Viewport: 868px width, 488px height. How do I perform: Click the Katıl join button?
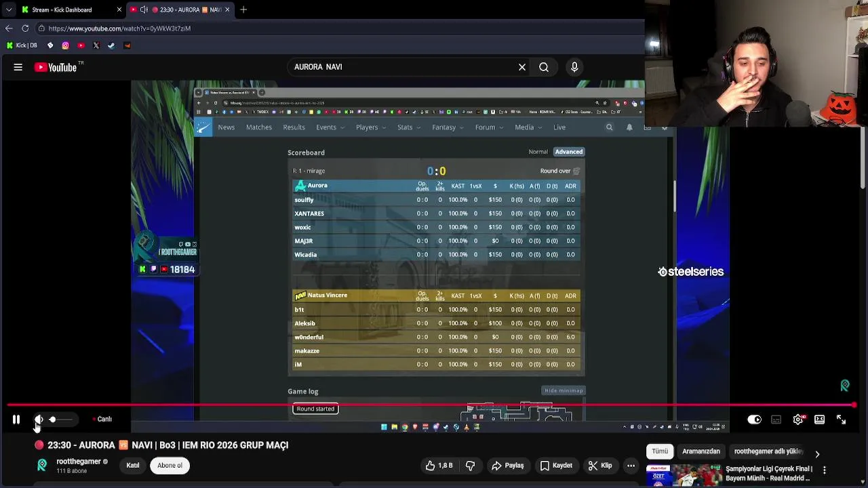click(133, 466)
